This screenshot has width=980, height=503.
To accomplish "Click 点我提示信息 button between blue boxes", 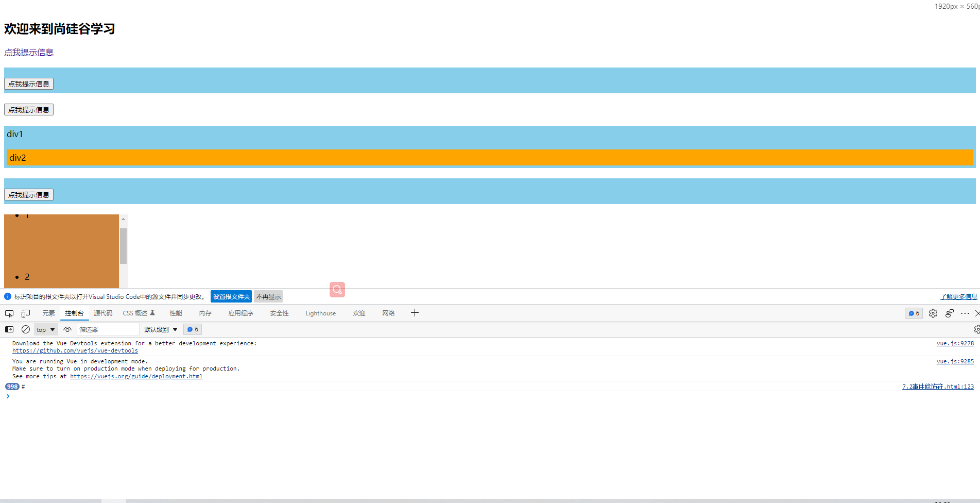I will [x=29, y=110].
